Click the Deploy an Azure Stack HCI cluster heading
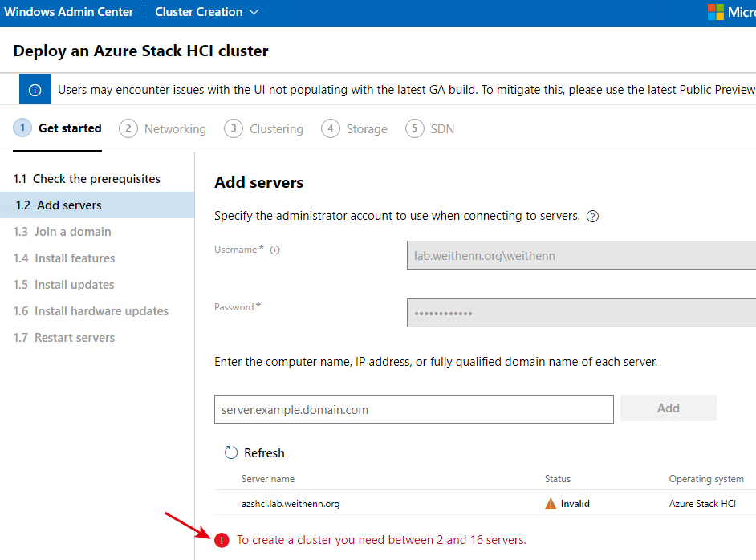756x560 pixels. tap(140, 51)
